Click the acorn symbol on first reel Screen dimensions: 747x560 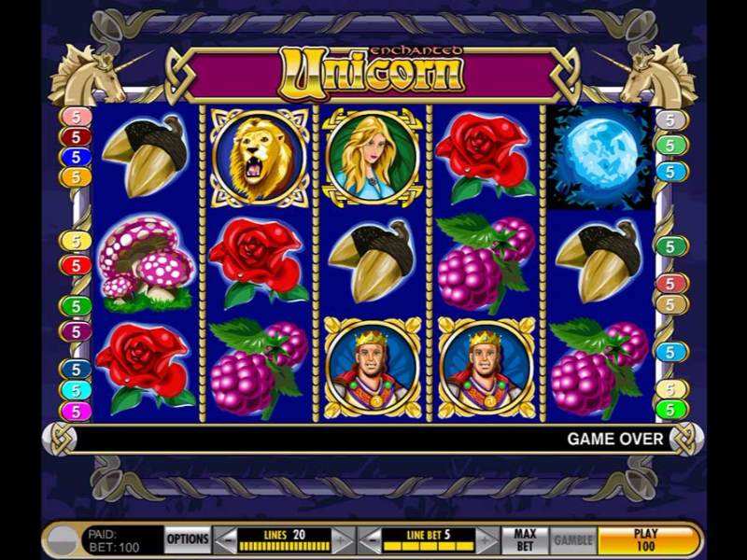click(146, 156)
